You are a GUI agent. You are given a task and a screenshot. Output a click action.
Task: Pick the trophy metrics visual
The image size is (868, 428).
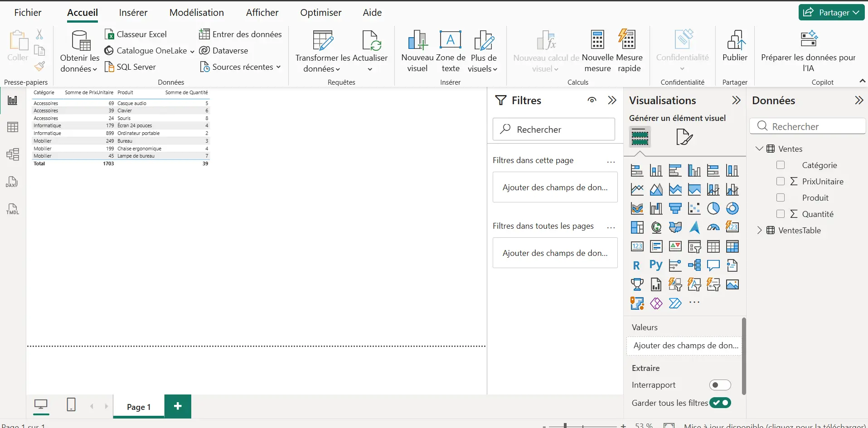[x=637, y=284]
